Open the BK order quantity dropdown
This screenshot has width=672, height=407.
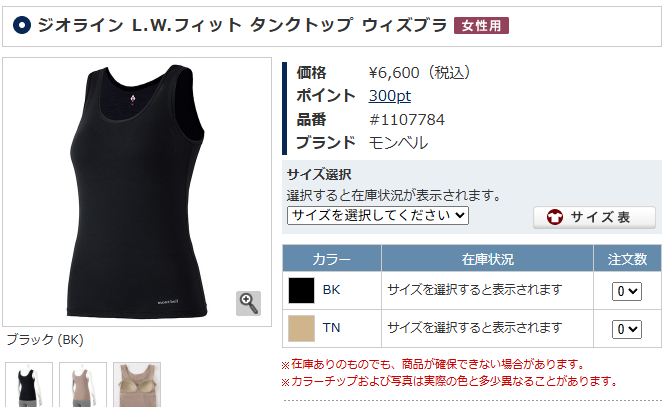tap(627, 291)
